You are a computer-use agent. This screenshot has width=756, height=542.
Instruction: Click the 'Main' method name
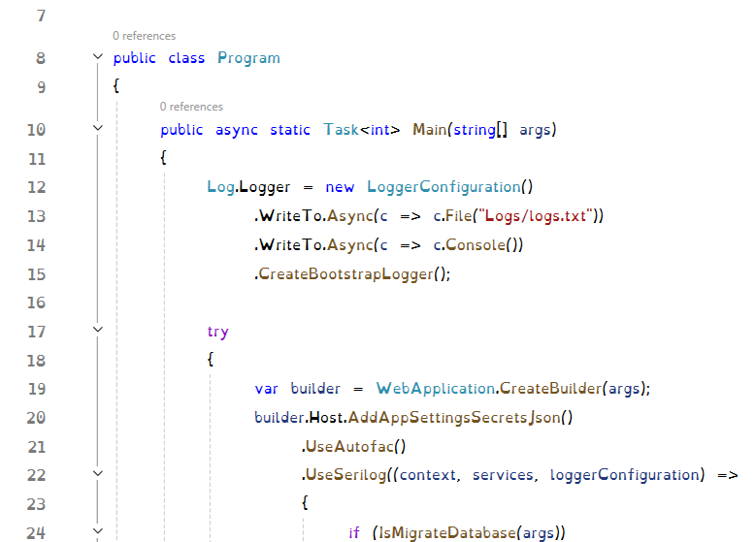[x=430, y=130]
